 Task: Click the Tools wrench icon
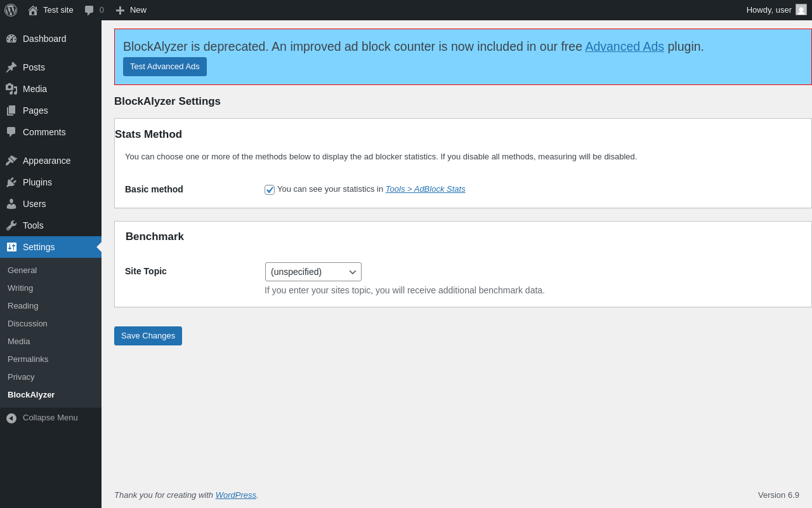pyautogui.click(x=11, y=225)
